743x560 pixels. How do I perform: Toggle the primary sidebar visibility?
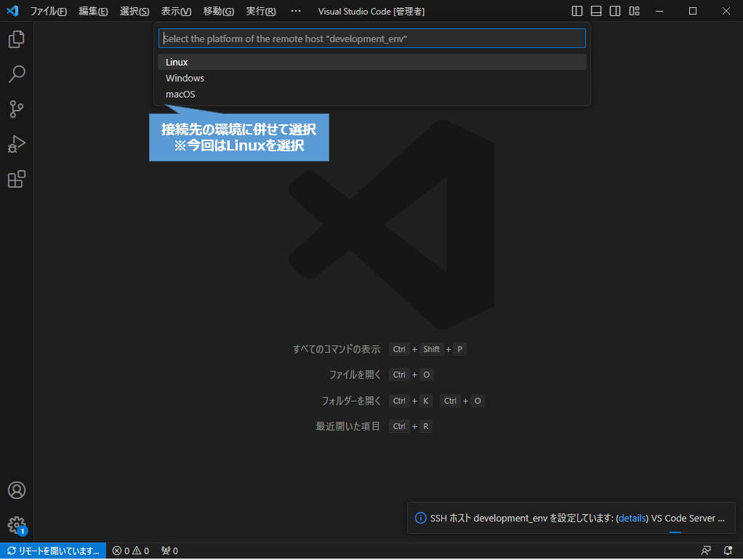point(575,11)
